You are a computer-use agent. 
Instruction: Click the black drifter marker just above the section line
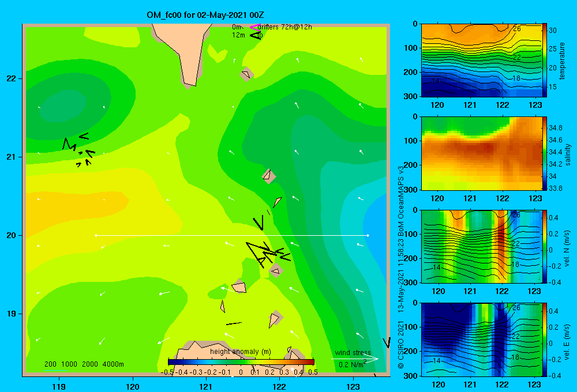coord(259,223)
